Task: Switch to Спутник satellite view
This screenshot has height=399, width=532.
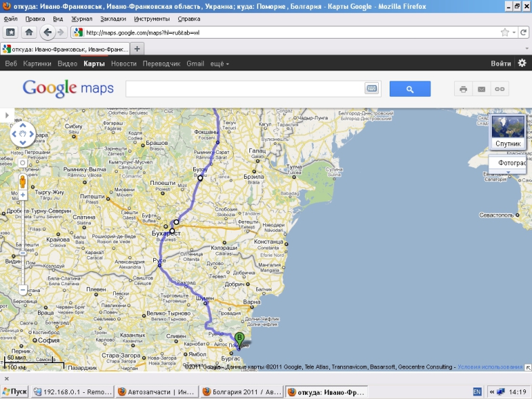Action: (x=508, y=132)
